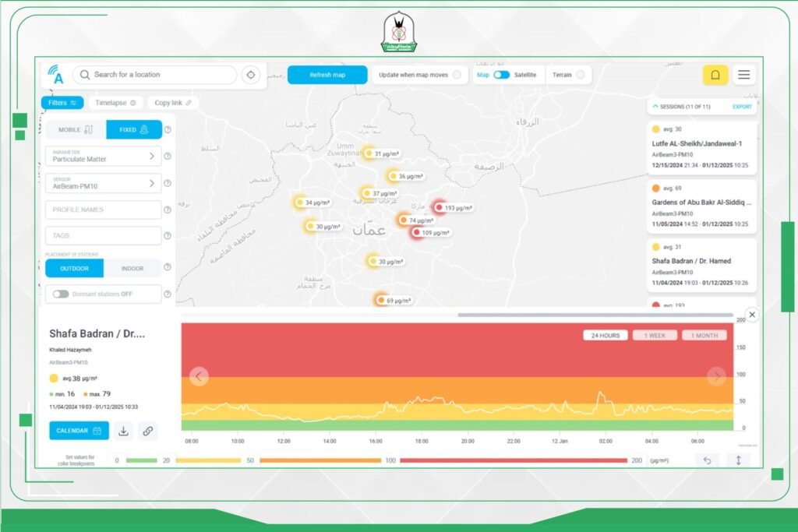
Task: Toggle Update when map moves
Action: coord(457,75)
